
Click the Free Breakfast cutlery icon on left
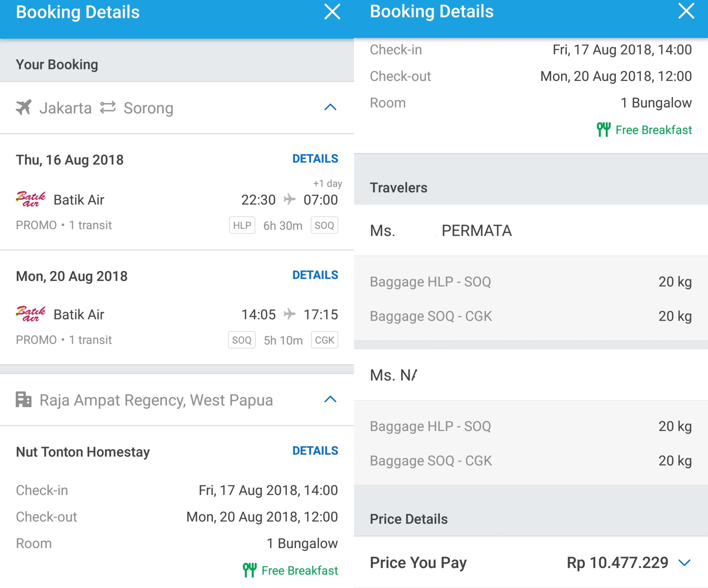[250, 570]
